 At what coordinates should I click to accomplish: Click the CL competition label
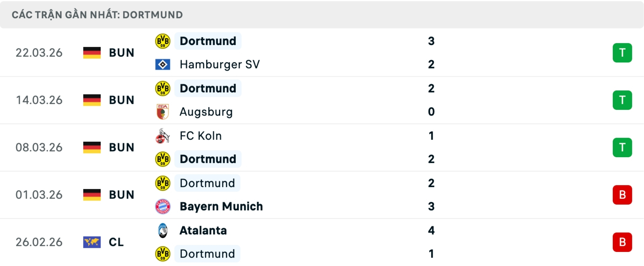116,242
